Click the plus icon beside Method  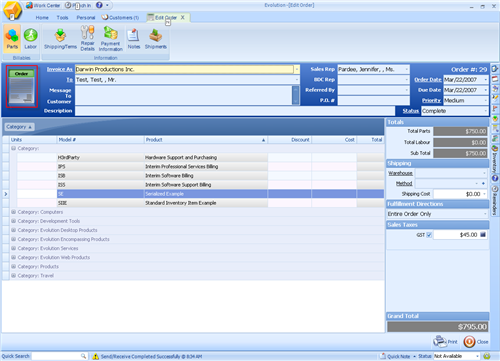(x=483, y=183)
